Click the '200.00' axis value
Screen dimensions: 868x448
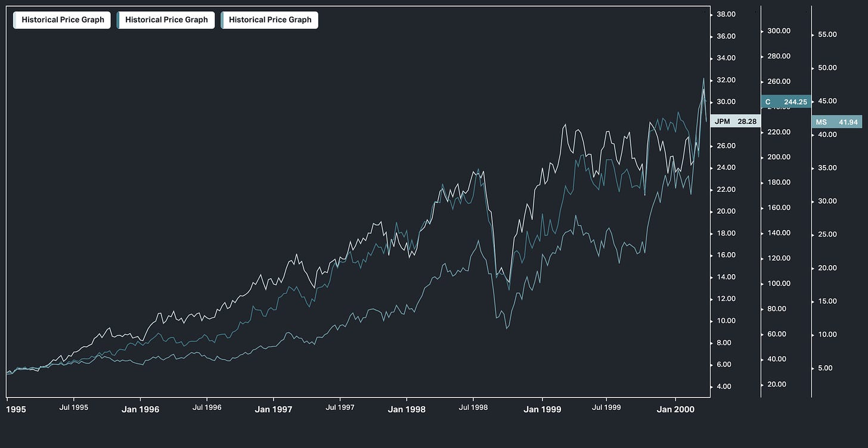click(779, 157)
